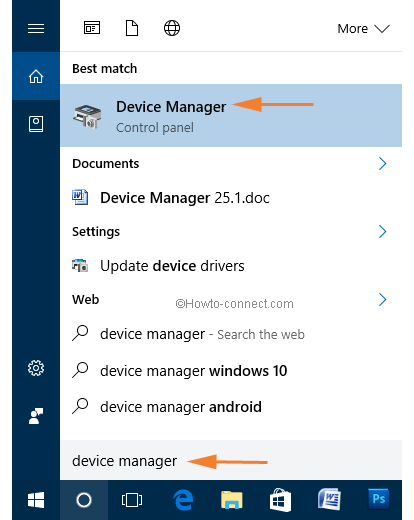Click the Feedback person icon
Screen dimensions: 414x520
click(x=36, y=416)
